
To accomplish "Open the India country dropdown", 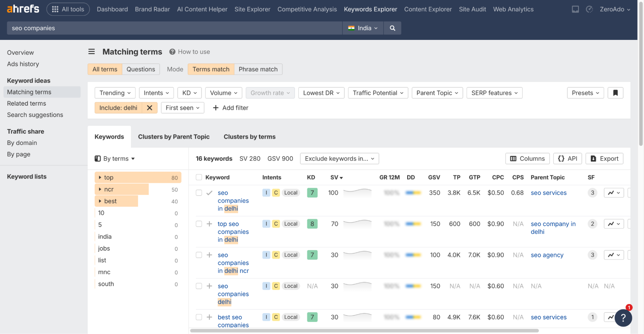I will pyautogui.click(x=363, y=28).
